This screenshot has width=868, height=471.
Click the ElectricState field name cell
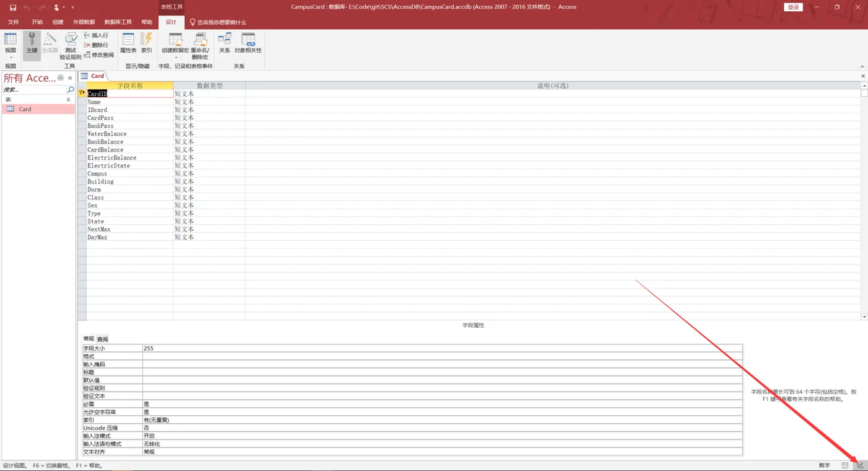pyautogui.click(x=130, y=166)
